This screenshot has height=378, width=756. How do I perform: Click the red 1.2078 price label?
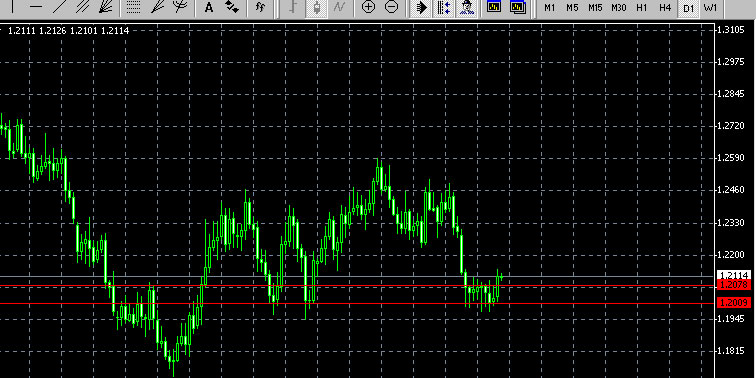click(x=734, y=285)
